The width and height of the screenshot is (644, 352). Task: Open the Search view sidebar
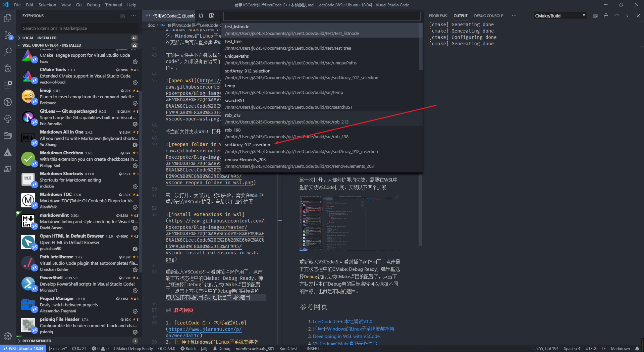pyautogui.click(x=8, y=51)
